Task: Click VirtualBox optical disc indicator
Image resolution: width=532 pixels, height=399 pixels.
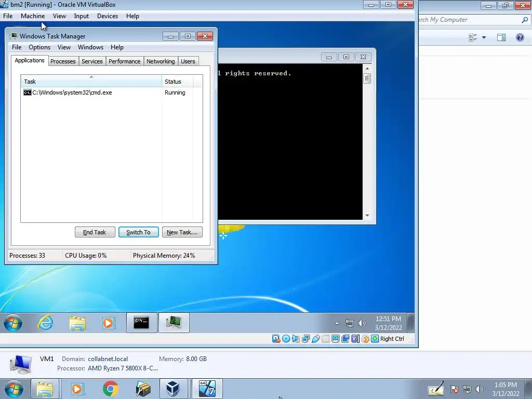Action: 286,339
